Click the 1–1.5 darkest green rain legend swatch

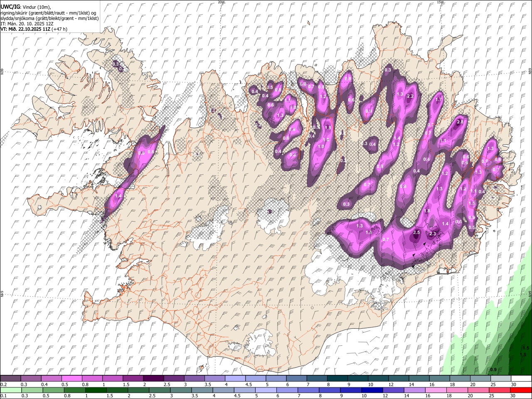(96, 390)
